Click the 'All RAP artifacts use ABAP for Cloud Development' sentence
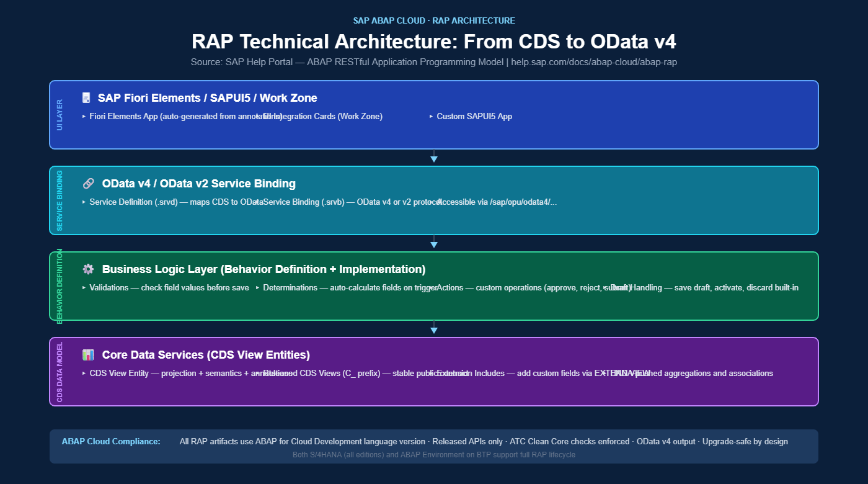The image size is (868, 484). (484, 442)
